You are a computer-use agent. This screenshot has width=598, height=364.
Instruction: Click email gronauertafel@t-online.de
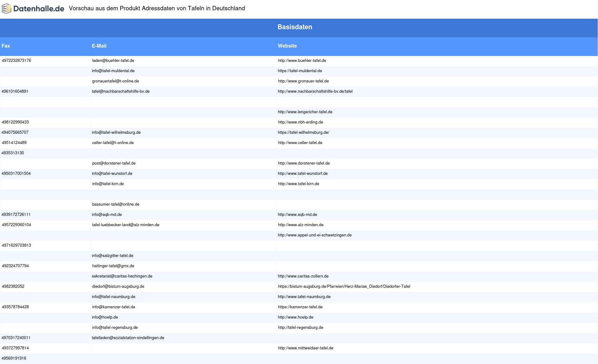[x=116, y=81]
